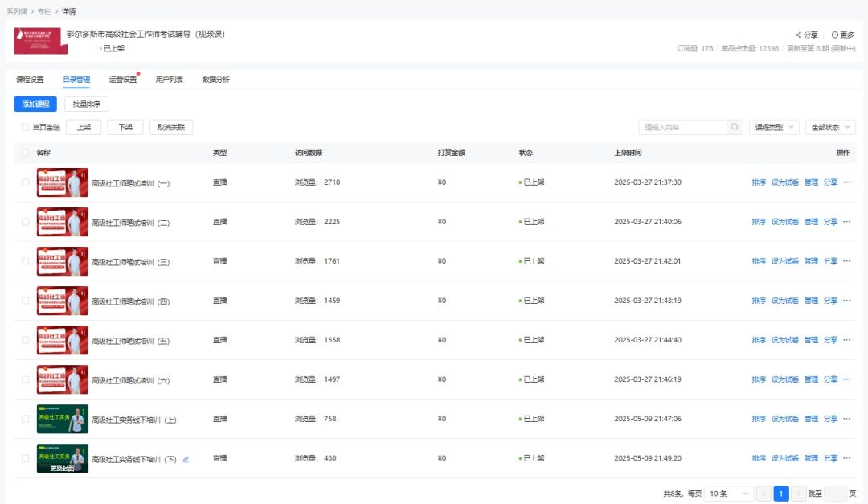Viewport: 868px width, 504px height.
Task: Open more actions ellipsis for 高级社工师笔试培训（四）
Action: click(x=846, y=301)
